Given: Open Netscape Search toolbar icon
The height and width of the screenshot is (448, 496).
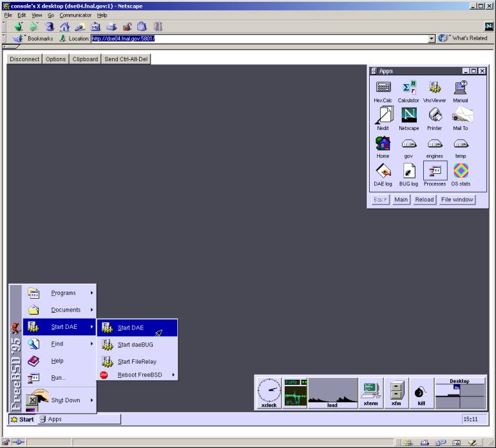Looking at the screenshot, I should point(80,27).
